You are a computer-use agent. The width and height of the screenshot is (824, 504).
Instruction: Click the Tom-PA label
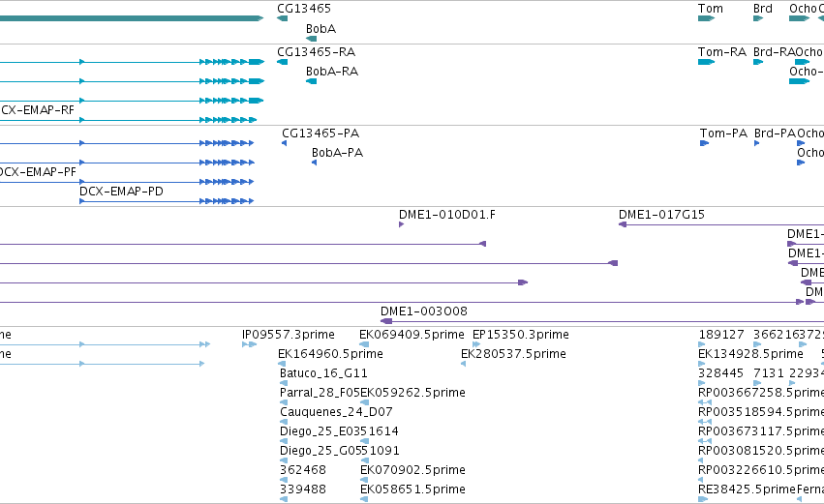point(723,133)
